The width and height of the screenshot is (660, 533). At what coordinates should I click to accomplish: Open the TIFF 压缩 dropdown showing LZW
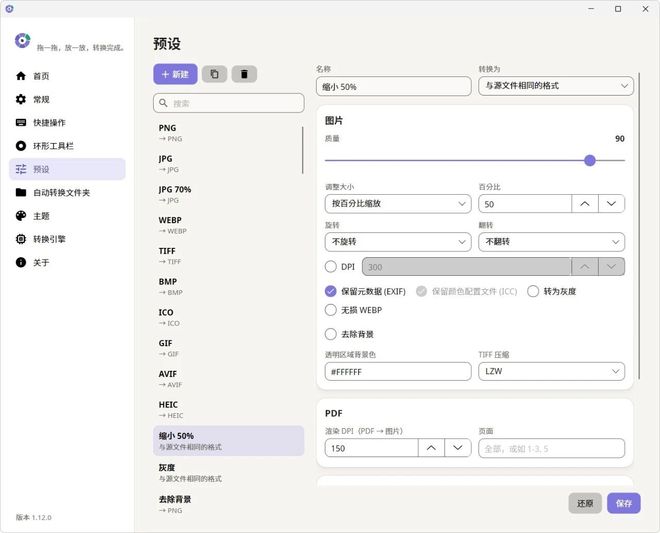[x=551, y=371]
